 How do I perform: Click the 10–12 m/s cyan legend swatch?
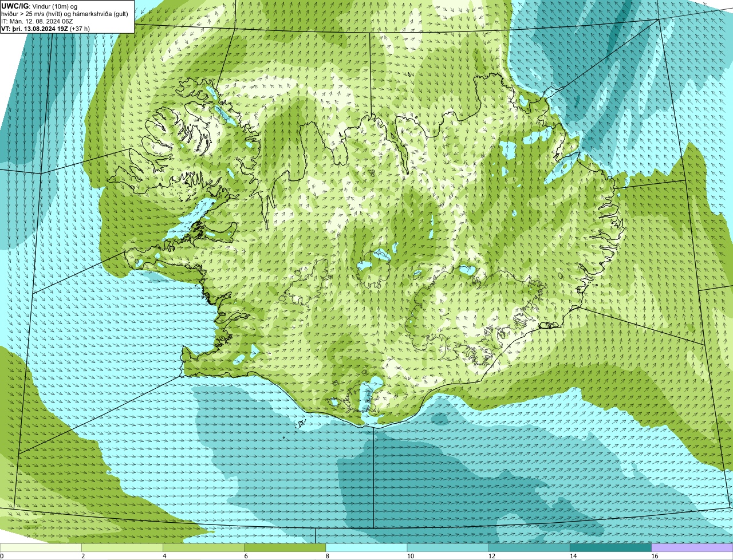coord(448,547)
